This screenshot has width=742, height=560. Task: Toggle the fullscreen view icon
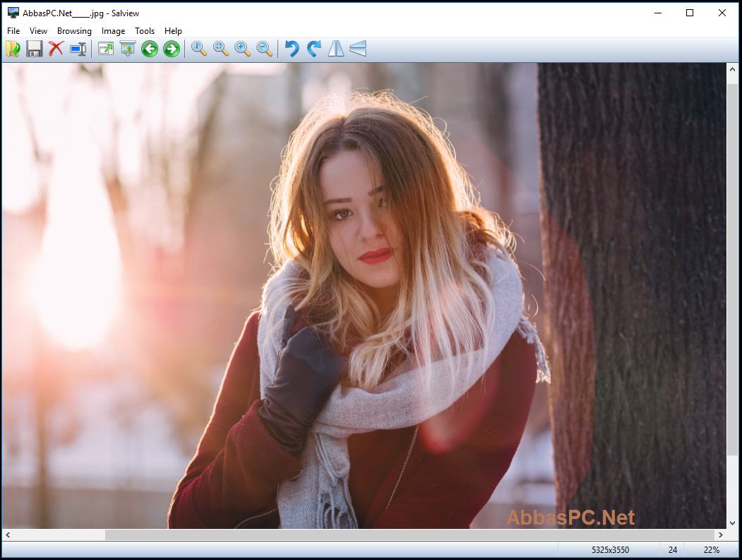106,49
